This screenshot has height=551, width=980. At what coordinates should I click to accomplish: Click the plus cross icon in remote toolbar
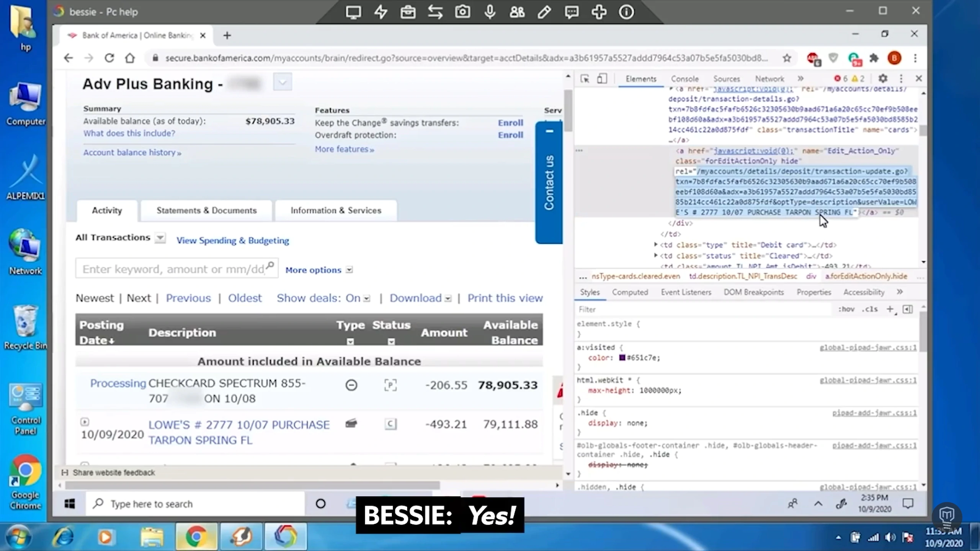(x=599, y=12)
